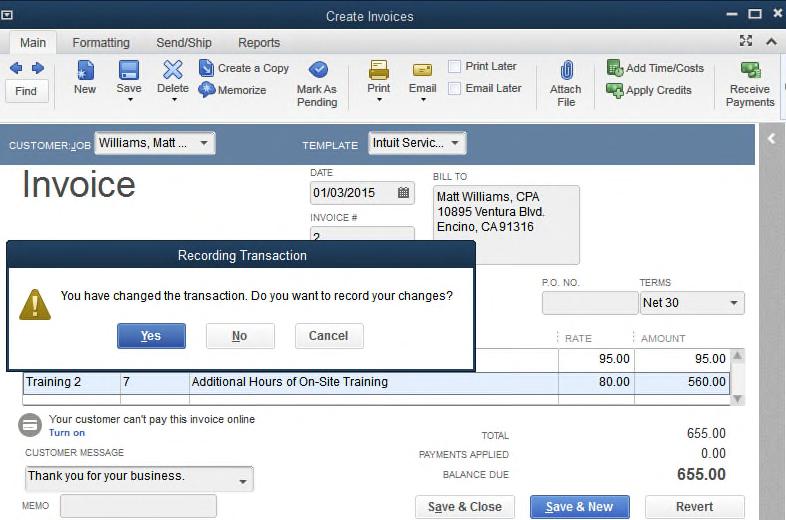The height and width of the screenshot is (520, 786).
Task: Click the Memo input field
Action: click(x=138, y=506)
